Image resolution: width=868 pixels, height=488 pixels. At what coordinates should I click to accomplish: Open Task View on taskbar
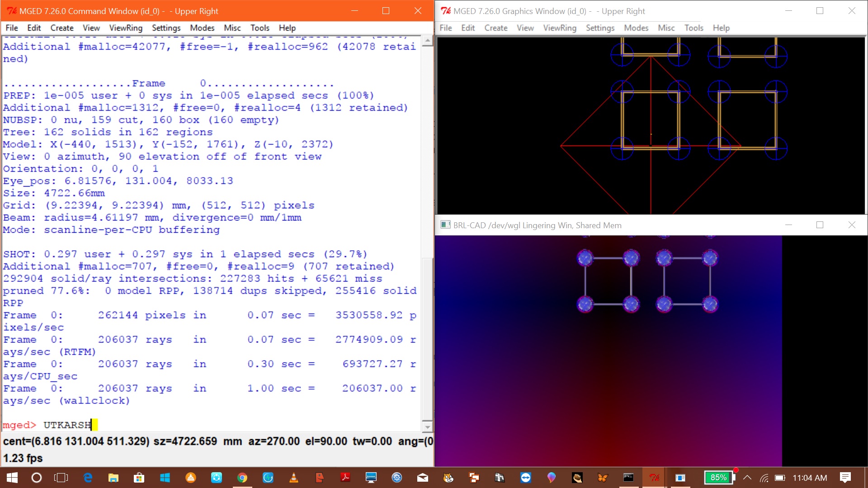click(61, 478)
